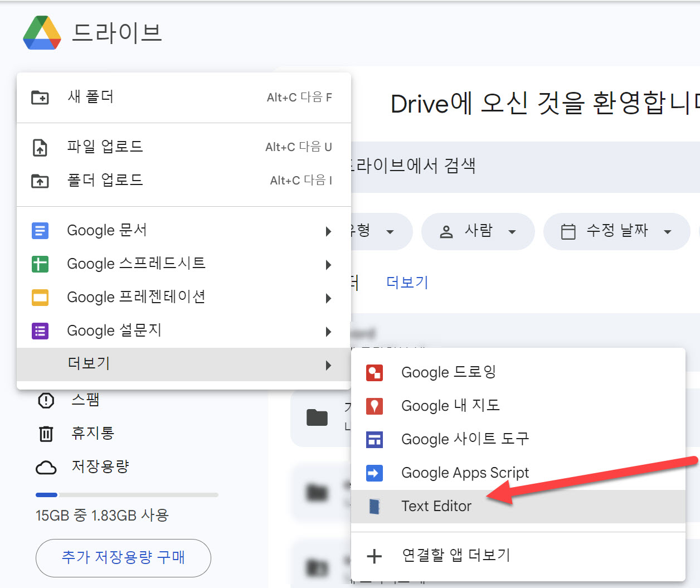Click the 드라이브 title text
The height and width of the screenshot is (588, 700).
117,33
